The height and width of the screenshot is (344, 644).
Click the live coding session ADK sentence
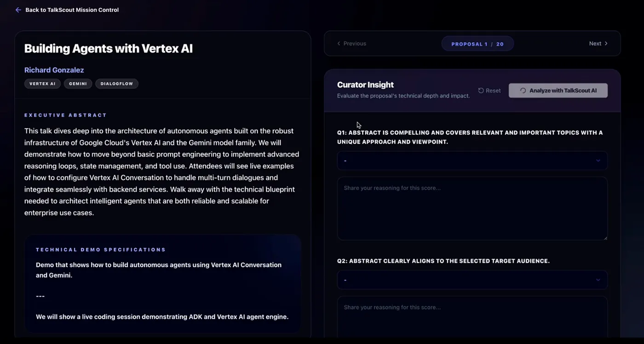[162, 317]
